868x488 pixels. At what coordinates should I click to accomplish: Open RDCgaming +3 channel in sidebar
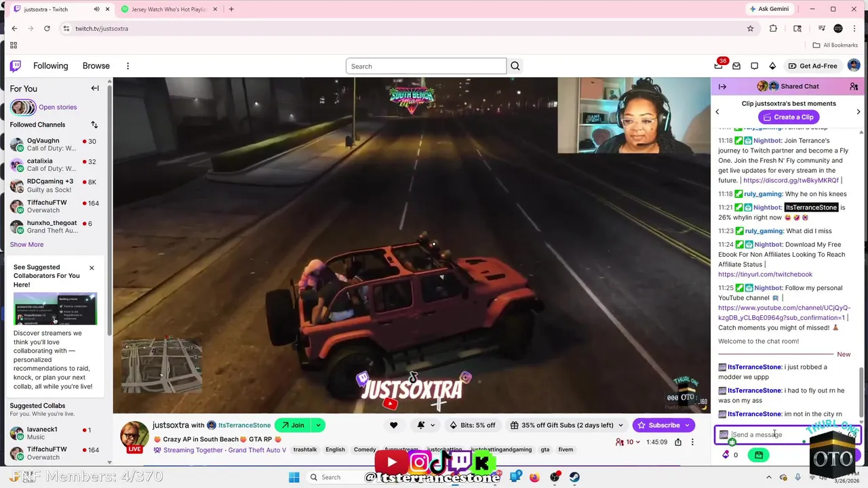(x=54, y=186)
